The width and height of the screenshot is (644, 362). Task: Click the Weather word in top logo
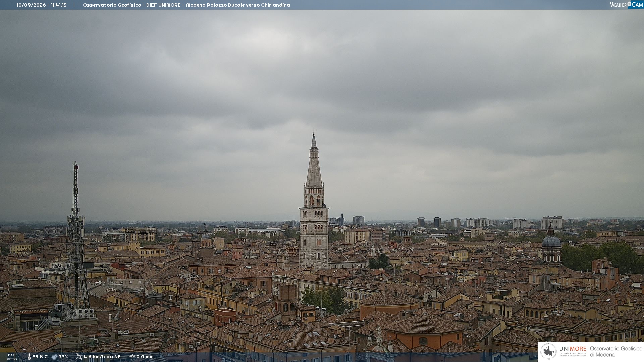coord(618,5)
